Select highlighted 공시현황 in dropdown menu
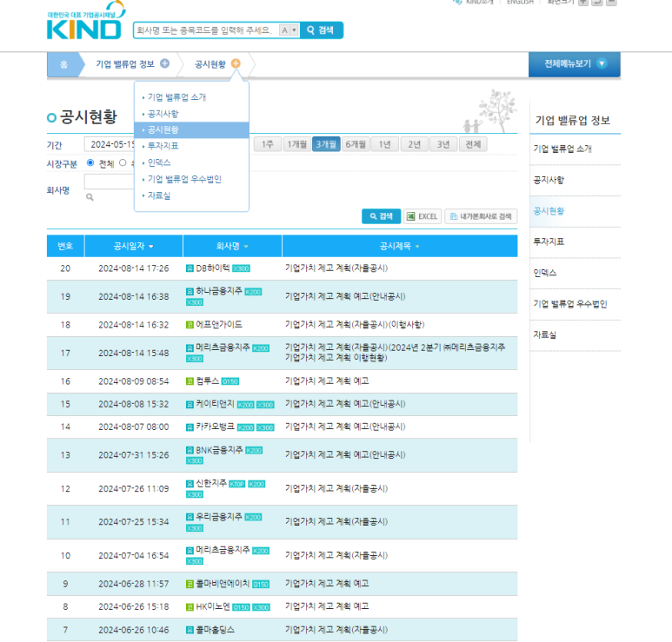This screenshot has width=672, height=642. coord(191,129)
